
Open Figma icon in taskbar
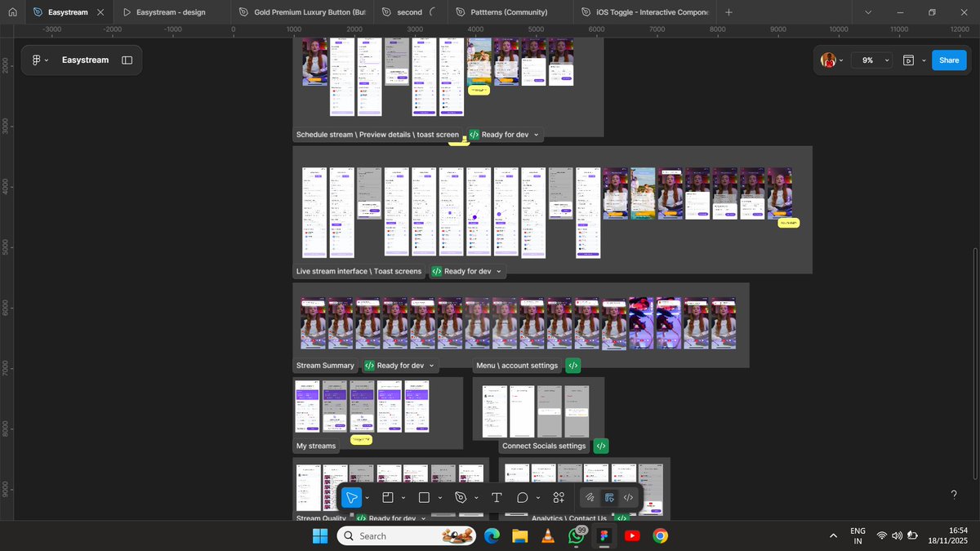[604, 535]
